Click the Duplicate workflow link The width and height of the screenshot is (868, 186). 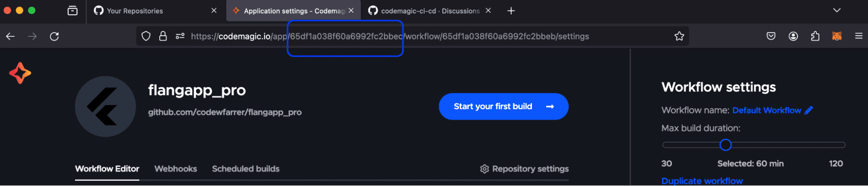point(702,181)
